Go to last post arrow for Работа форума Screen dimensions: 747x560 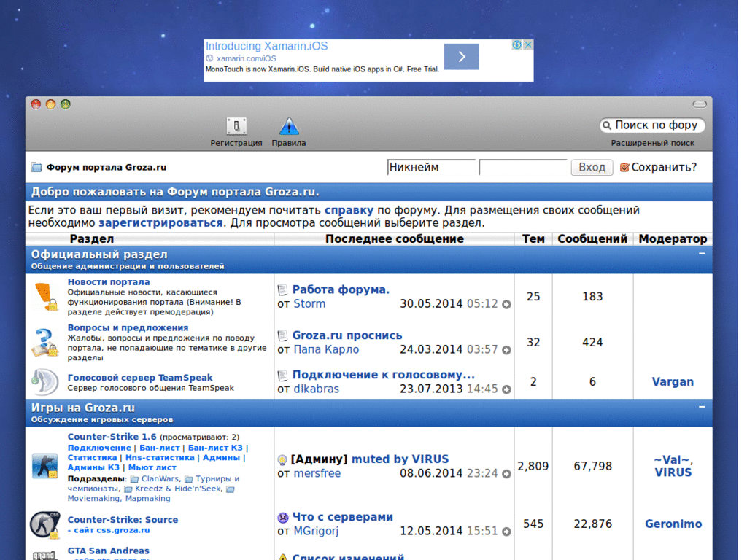click(x=506, y=304)
